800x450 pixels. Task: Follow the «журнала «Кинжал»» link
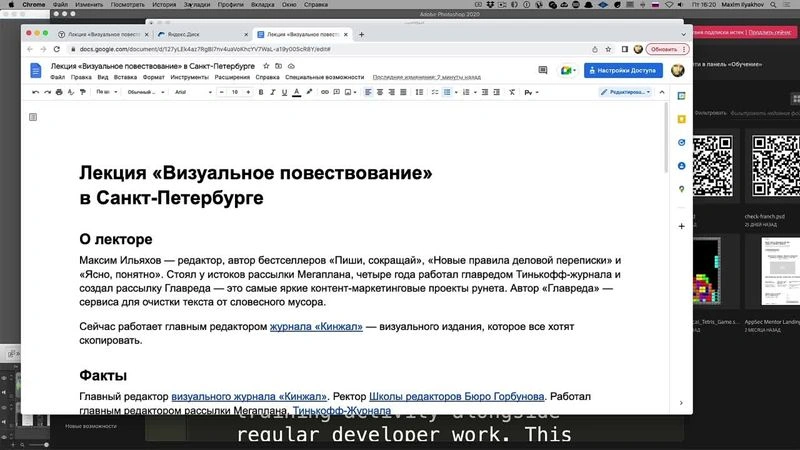(x=316, y=327)
